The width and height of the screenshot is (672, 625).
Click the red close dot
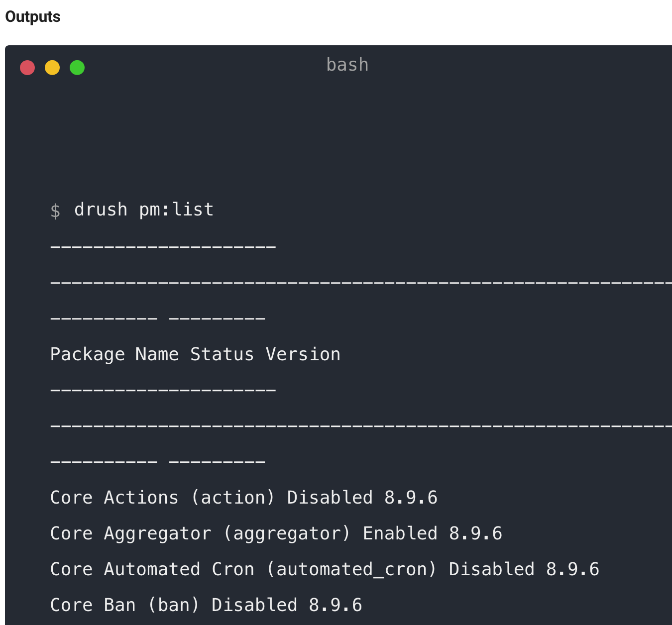[x=27, y=67]
